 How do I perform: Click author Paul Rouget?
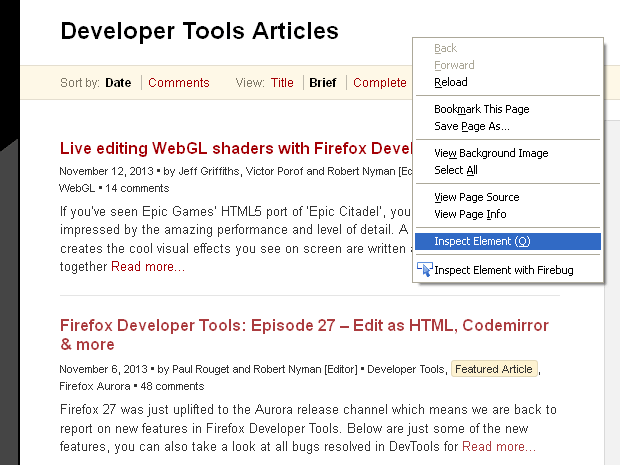point(200,369)
